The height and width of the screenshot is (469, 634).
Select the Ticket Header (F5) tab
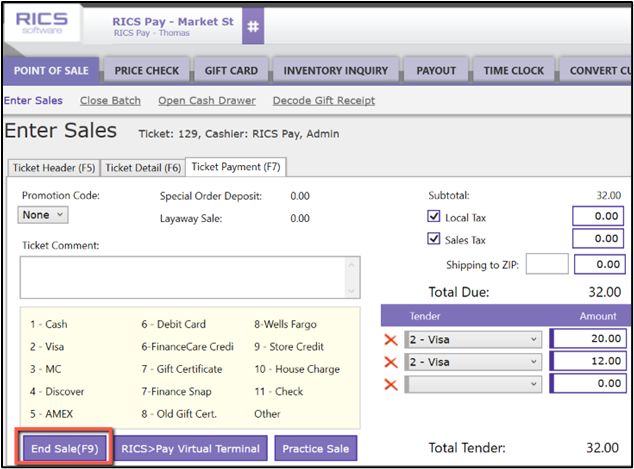click(54, 168)
